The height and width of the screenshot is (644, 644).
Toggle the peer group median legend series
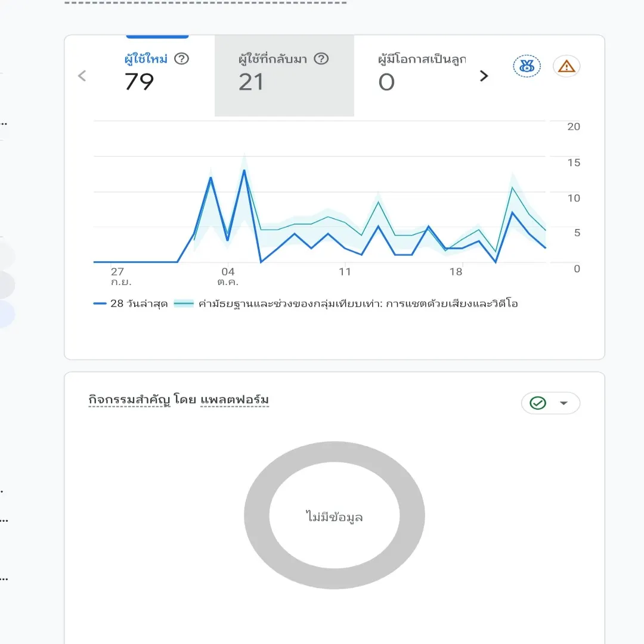pyautogui.click(x=346, y=304)
